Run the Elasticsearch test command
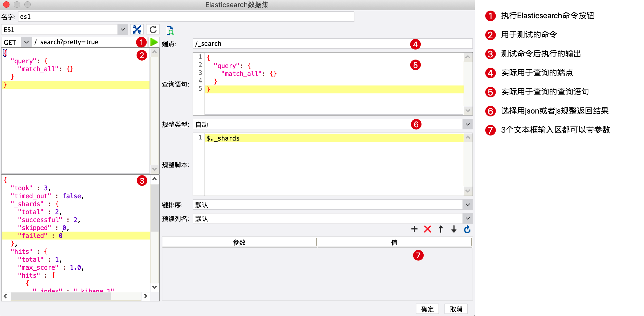Viewport: 644px width, 316px height. pos(154,42)
